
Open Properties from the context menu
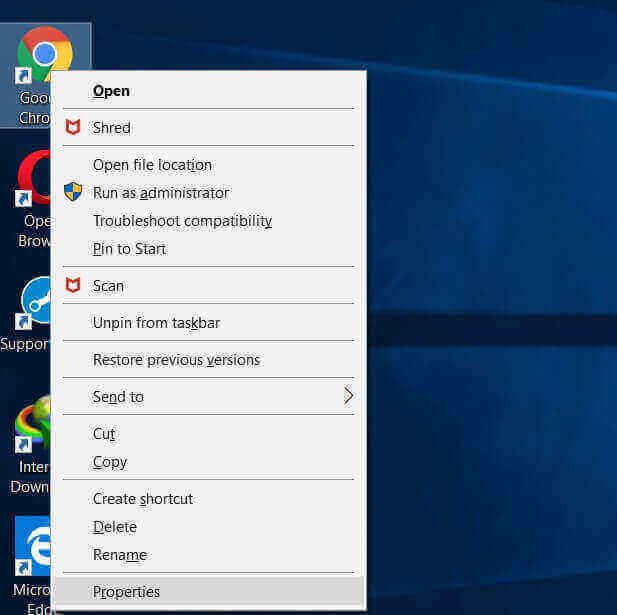click(x=126, y=592)
